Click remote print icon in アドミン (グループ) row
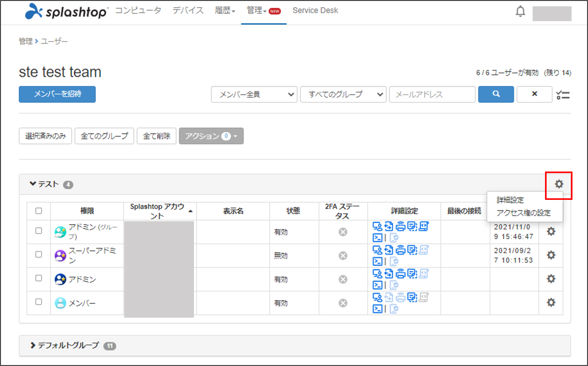This screenshot has width=588, height=366. tap(401, 227)
